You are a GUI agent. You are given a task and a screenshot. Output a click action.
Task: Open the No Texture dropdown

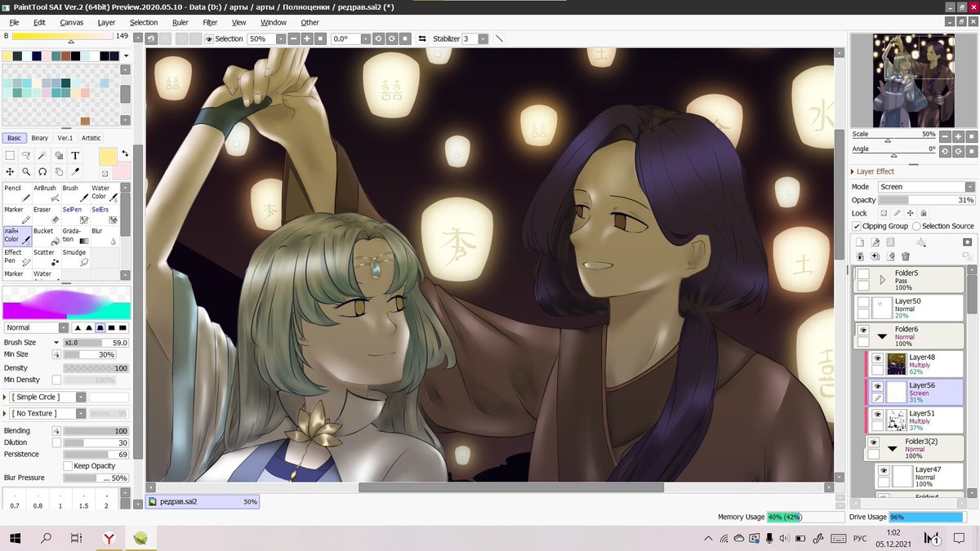[47, 414]
